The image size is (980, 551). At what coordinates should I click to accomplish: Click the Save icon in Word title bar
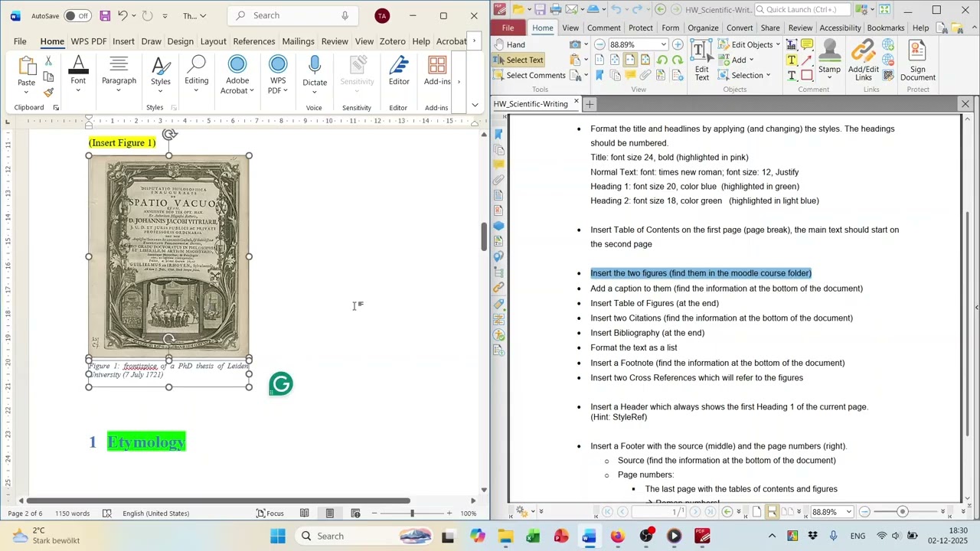coord(105,15)
